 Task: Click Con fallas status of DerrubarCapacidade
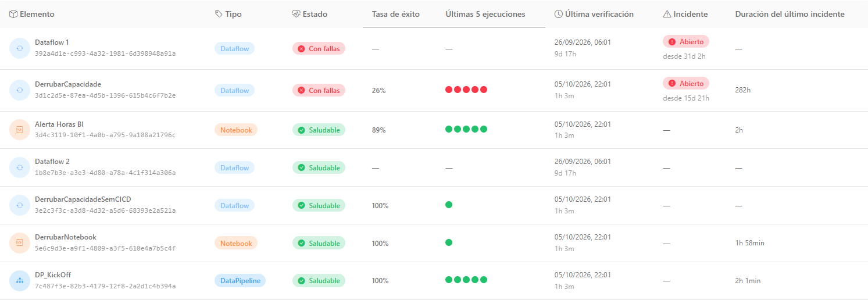click(319, 91)
